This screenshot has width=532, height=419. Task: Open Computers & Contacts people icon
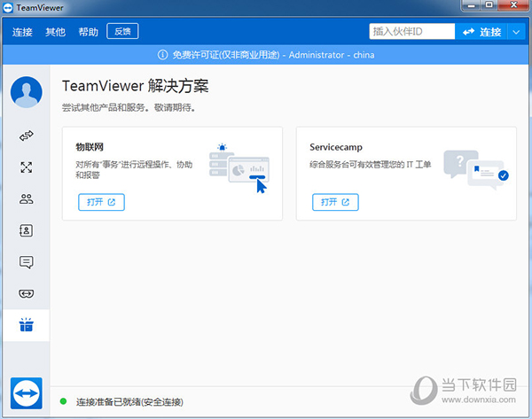[x=26, y=198]
